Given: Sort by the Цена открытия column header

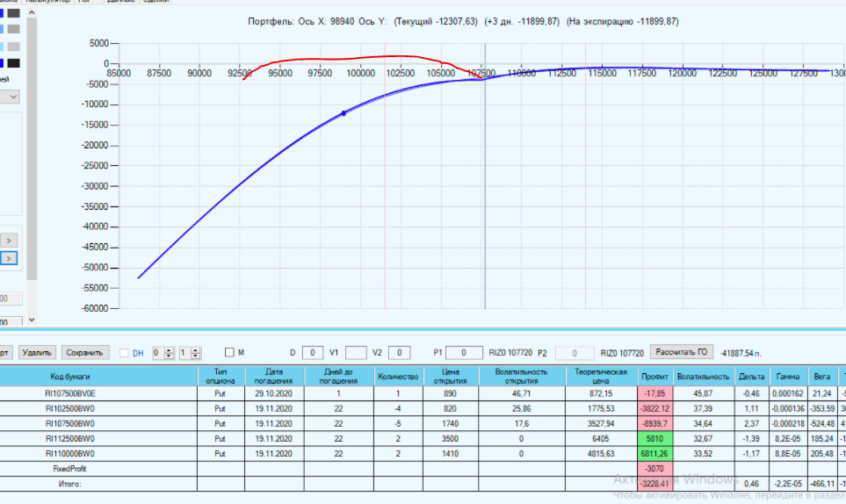Looking at the screenshot, I should (x=451, y=377).
